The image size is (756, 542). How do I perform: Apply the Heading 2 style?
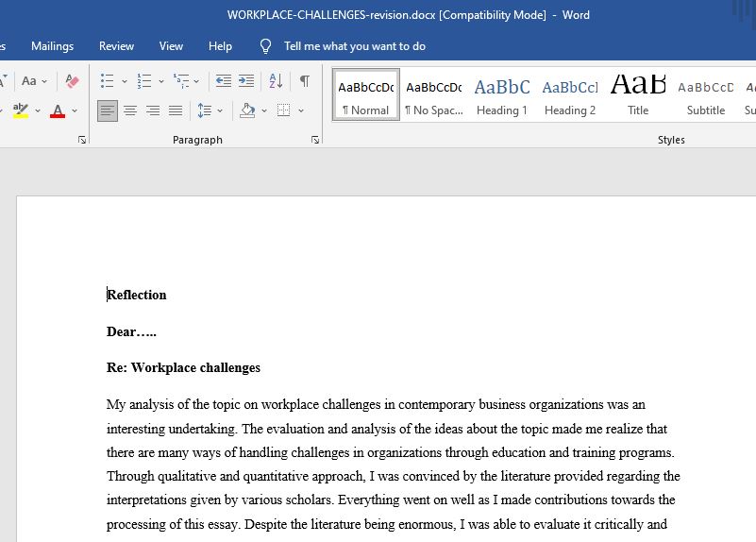[x=570, y=94]
